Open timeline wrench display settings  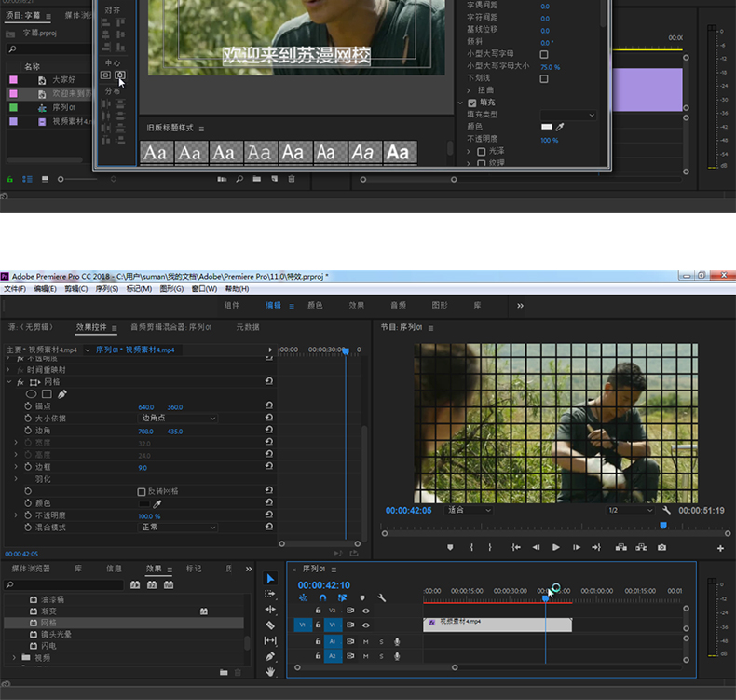[382, 597]
